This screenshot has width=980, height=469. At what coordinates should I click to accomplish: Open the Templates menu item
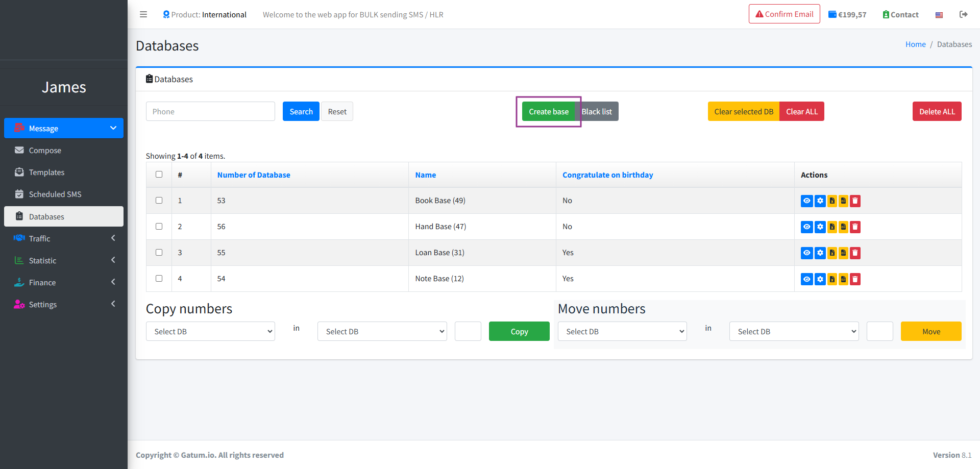pos(46,172)
